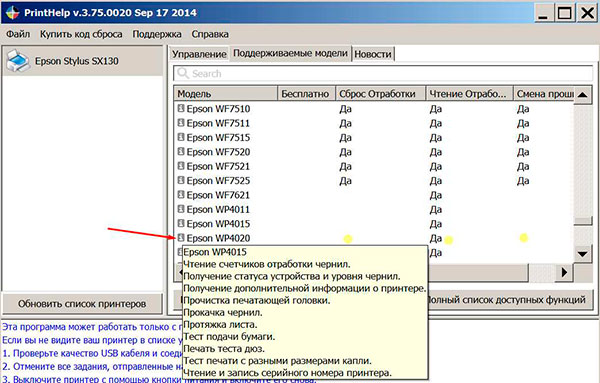Screen dimensions: 600x383
Task: Click tooltip line Тест подачи бумаги
Action: click(x=229, y=337)
